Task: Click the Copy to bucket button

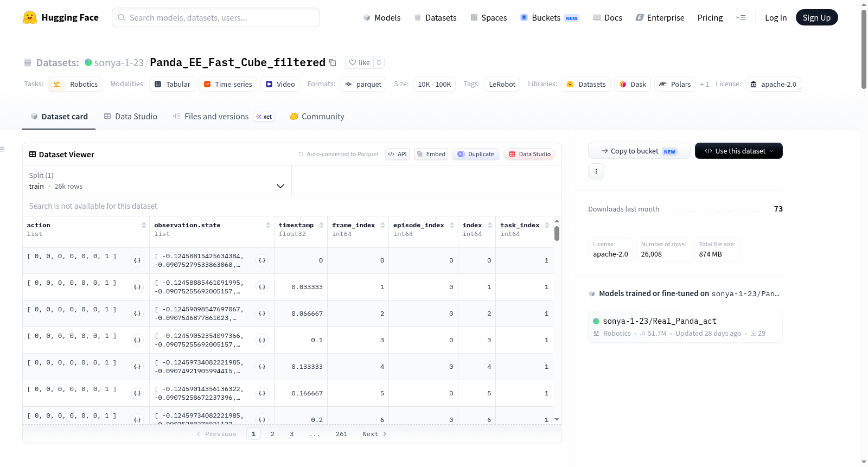Action: [639, 151]
